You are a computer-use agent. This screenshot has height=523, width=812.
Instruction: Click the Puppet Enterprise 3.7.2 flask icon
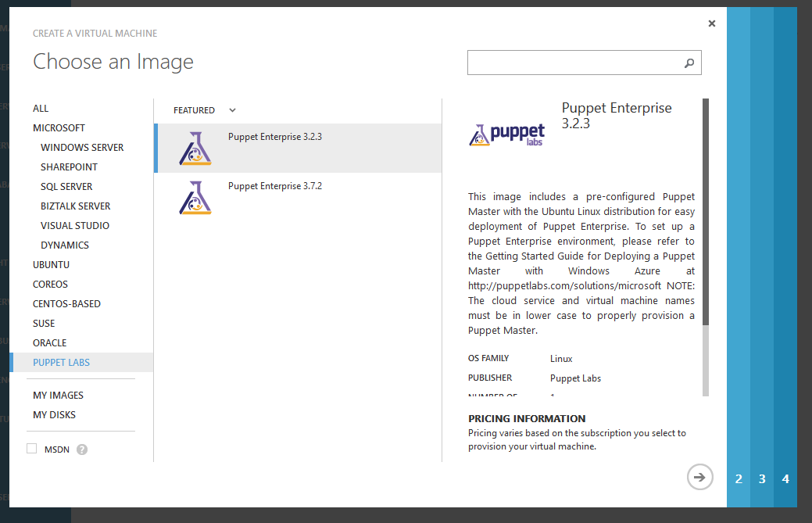(195, 198)
